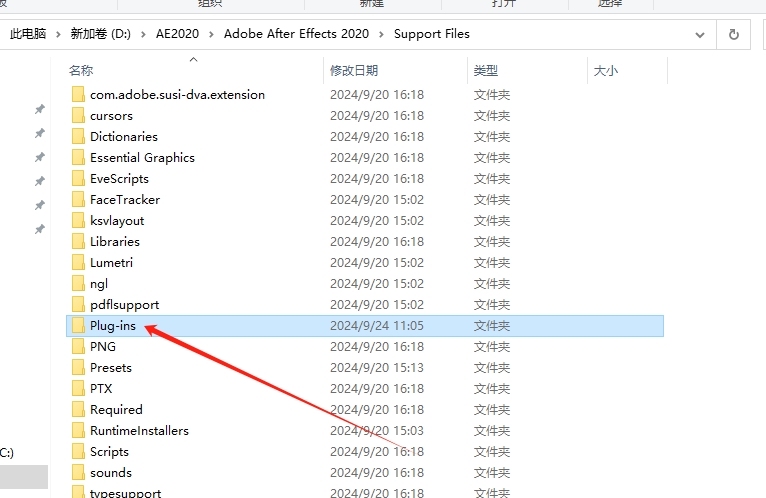The height and width of the screenshot is (498, 766).
Task: Select the cursors folder name
Action: click(x=111, y=116)
